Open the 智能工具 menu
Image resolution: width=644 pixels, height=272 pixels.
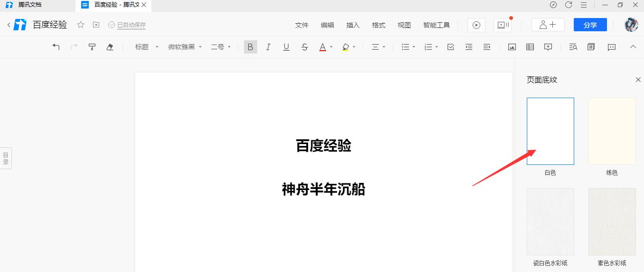click(437, 25)
